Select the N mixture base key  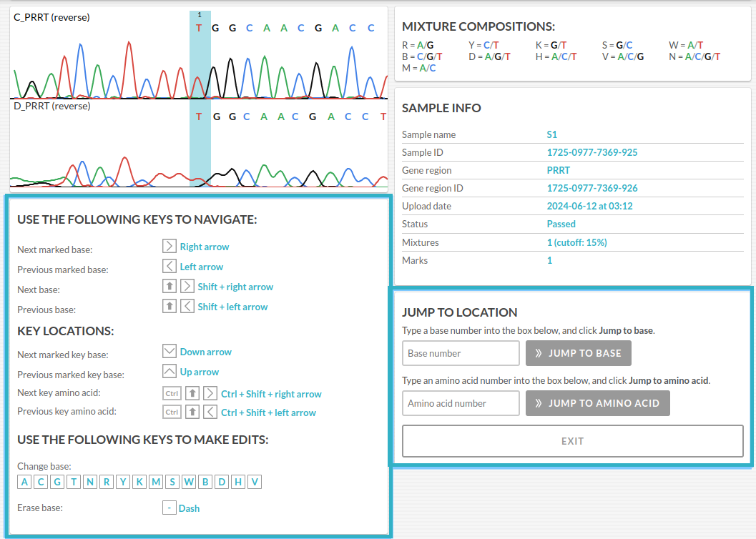click(x=90, y=482)
